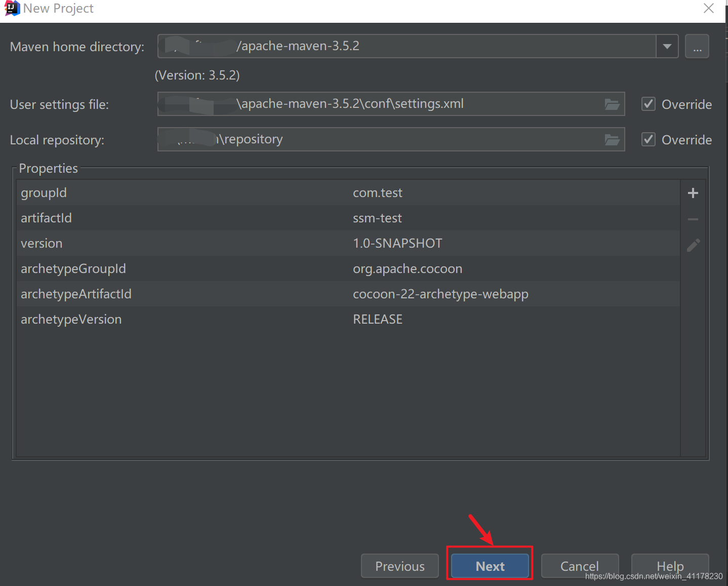Click the IntelliJ IDEA logo in title bar
Viewport: 728px width, 586px height.
[x=12, y=8]
